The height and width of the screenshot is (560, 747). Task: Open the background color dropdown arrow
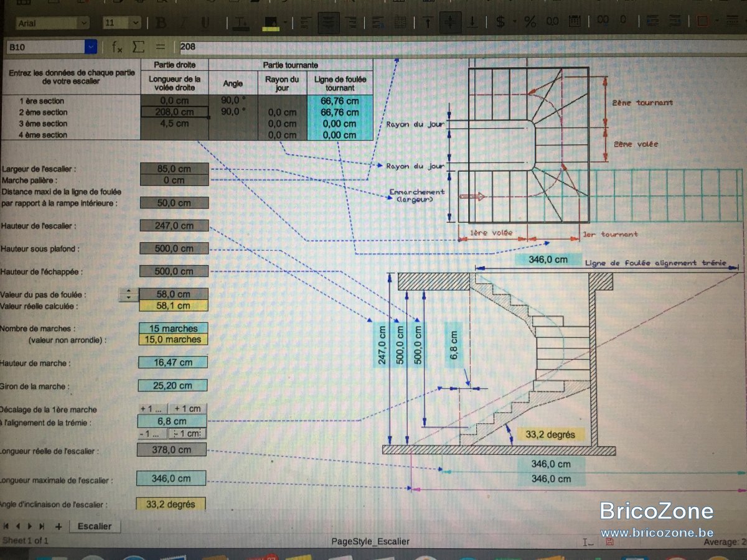point(285,22)
